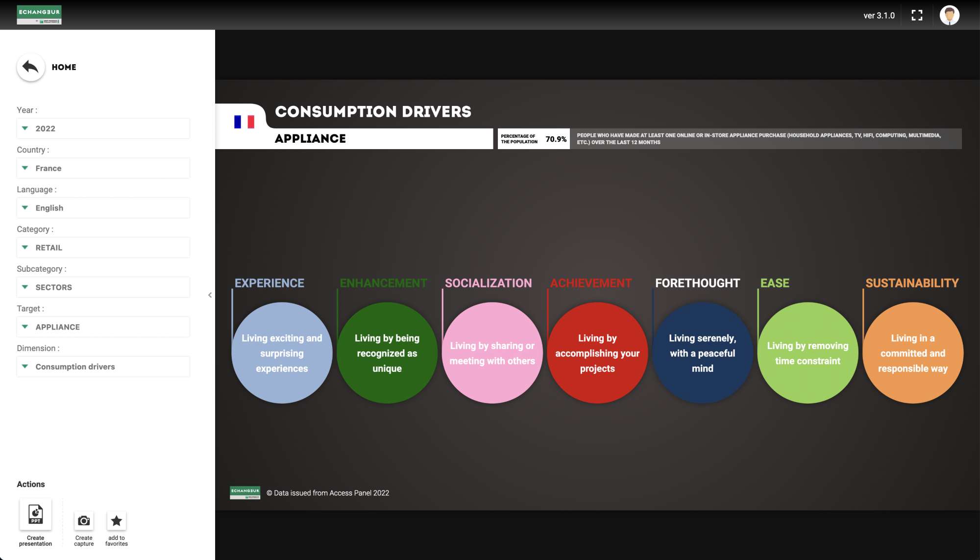Click the SOCIALIZATION heading label
The height and width of the screenshot is (560, 980).
pyautogui.click(x=488, y=283)
